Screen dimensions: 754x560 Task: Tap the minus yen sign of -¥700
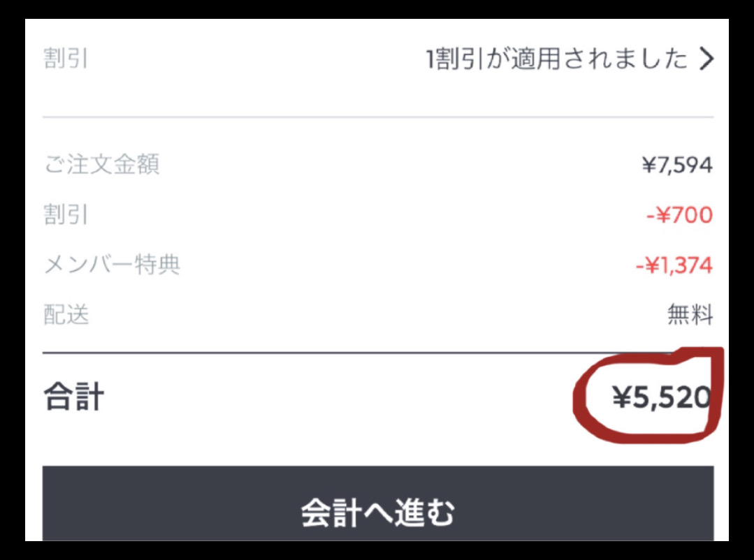[x=658, y=215]
